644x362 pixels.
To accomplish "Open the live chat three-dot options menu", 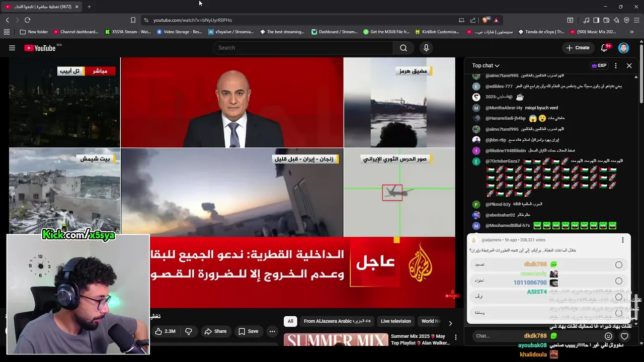I will tap(615, 66).
